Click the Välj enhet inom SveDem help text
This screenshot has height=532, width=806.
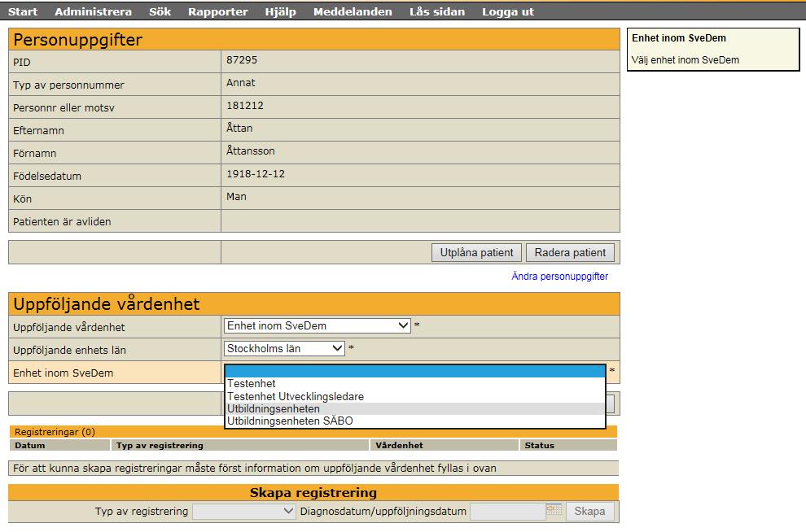(x=686, y=59)
